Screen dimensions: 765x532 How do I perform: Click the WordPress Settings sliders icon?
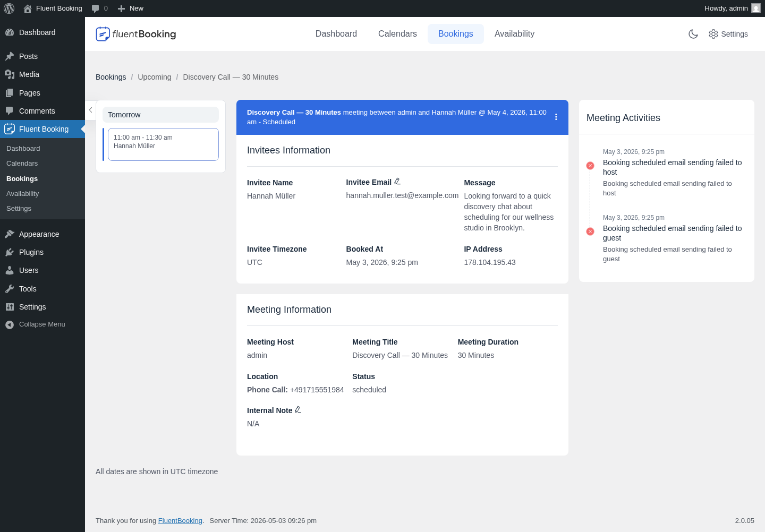coord(10,307)
